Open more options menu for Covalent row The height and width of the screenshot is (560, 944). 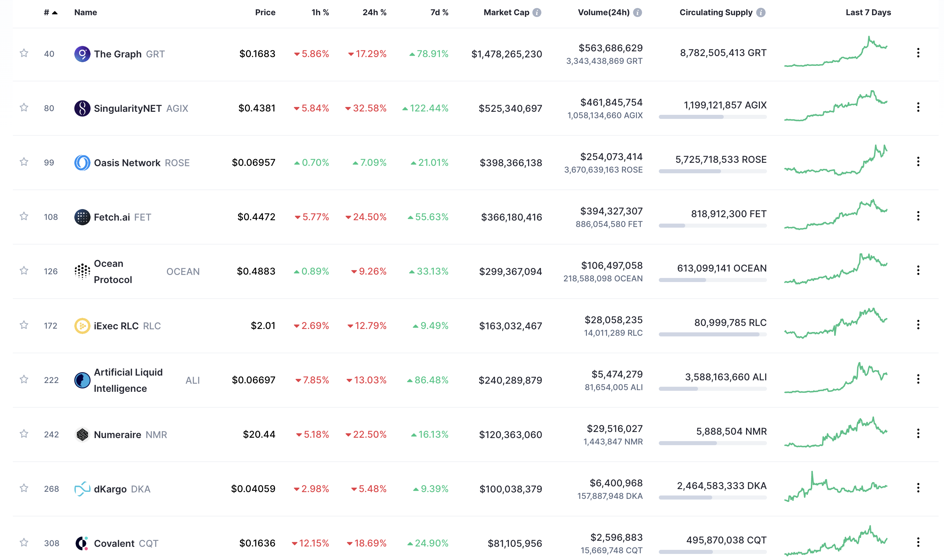(918, 542)
